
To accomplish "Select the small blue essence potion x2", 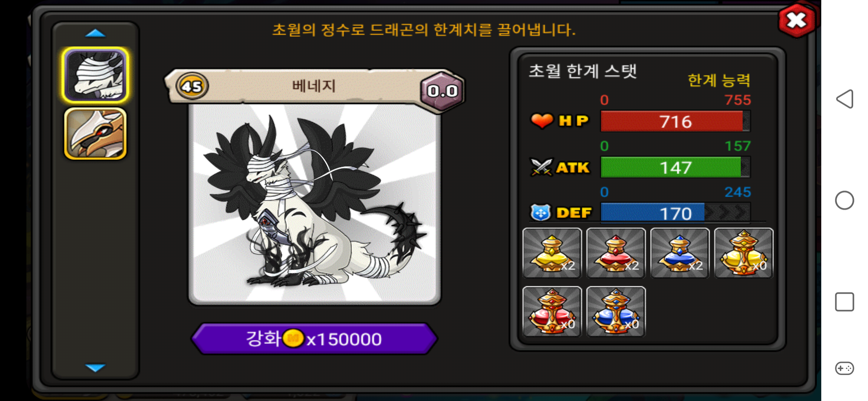I will (680, 253).
